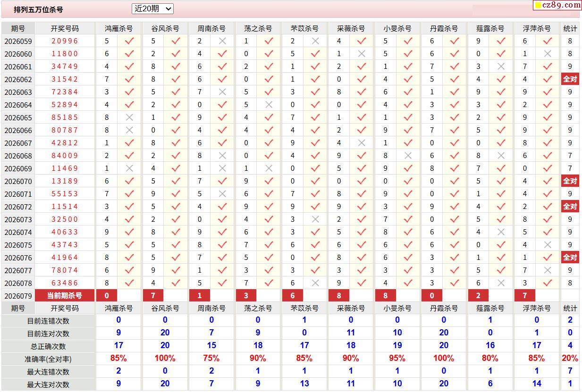Click the top 鸿雁杀号 column header
The image size is (582, 392).
click(118, 28)
